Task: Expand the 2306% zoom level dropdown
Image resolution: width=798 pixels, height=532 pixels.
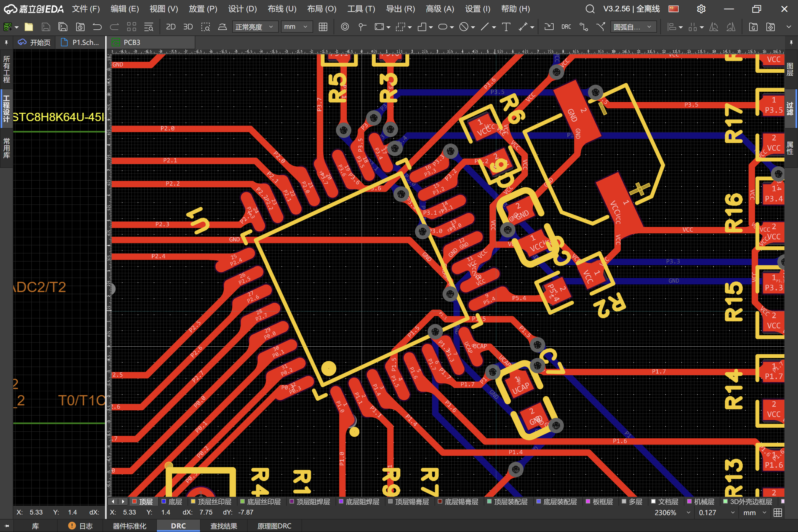Action: coord(688,513)
